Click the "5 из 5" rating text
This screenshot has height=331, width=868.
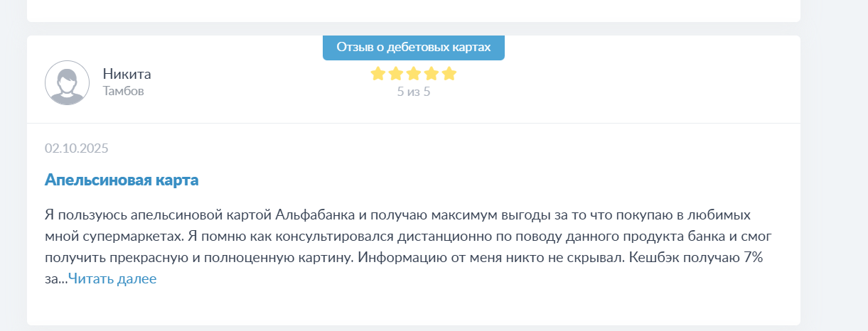click(x=413, y=92)
